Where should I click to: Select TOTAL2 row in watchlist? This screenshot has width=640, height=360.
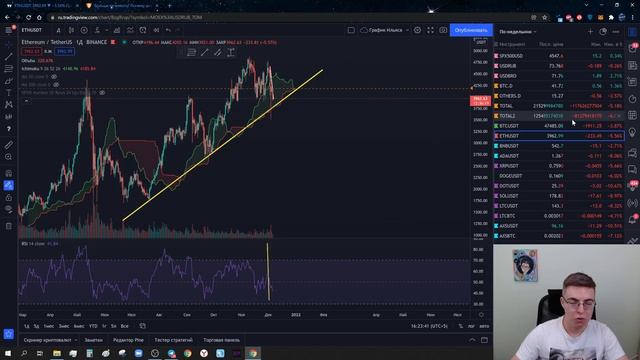click(x=559, y=116)
